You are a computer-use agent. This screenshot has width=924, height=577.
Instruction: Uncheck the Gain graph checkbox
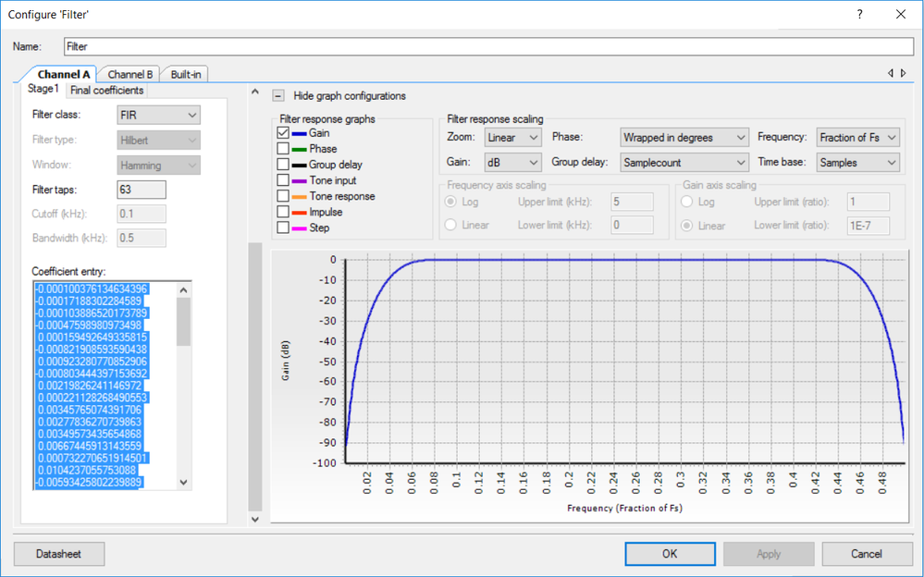[x=282, y=132]
